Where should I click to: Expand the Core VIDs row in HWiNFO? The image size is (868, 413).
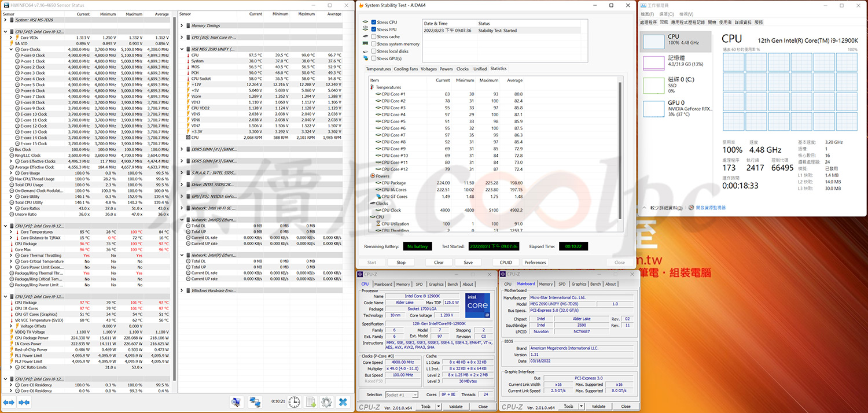pyautogui.click(x=11, y=38)
